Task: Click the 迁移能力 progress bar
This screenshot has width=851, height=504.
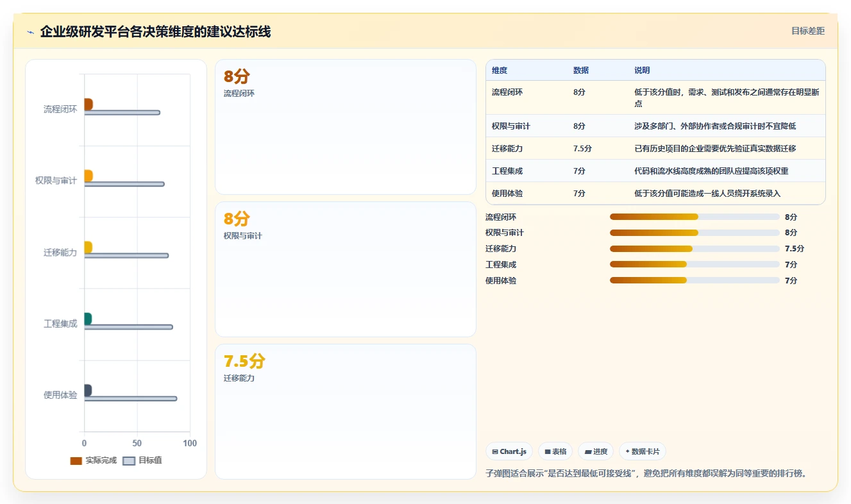Action: point(695,249)
